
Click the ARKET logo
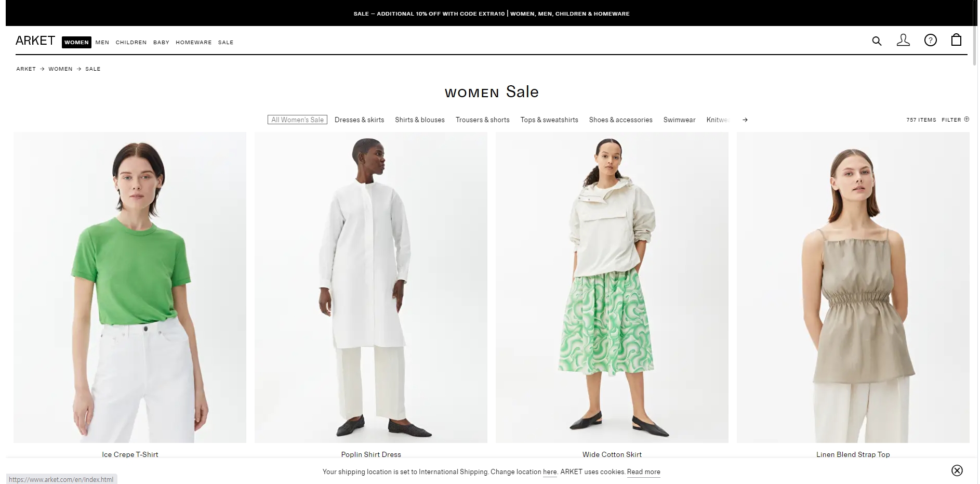tap(35, 41)
